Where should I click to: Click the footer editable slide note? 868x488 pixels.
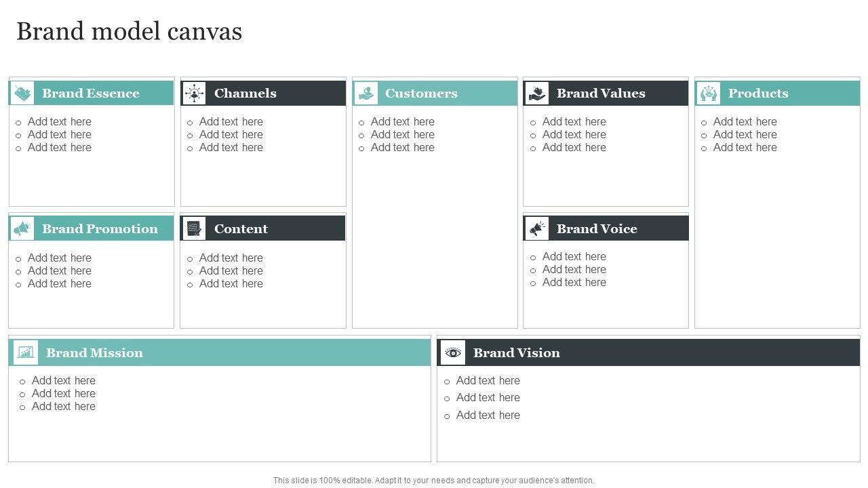point(434,481)
